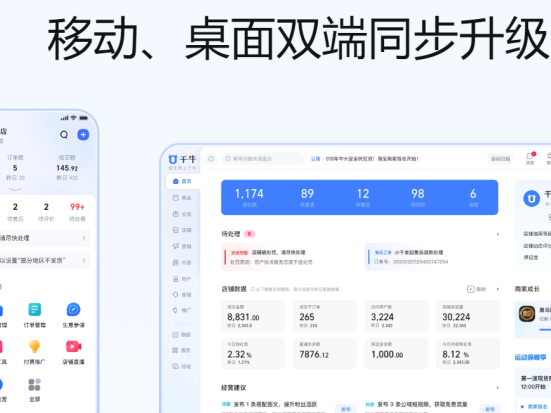Screen dimensions: 551x413
Task: Select 服务 sidebar item
Action: 182,350
